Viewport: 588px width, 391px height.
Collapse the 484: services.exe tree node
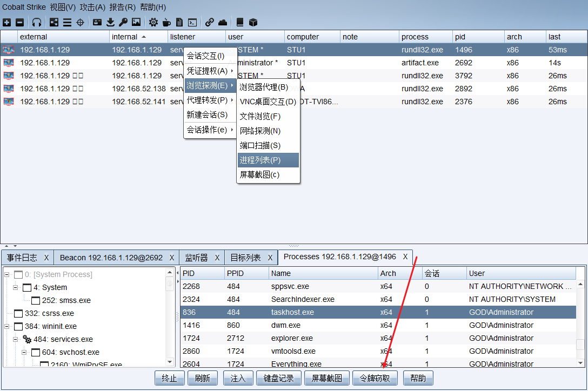point(15,339)
